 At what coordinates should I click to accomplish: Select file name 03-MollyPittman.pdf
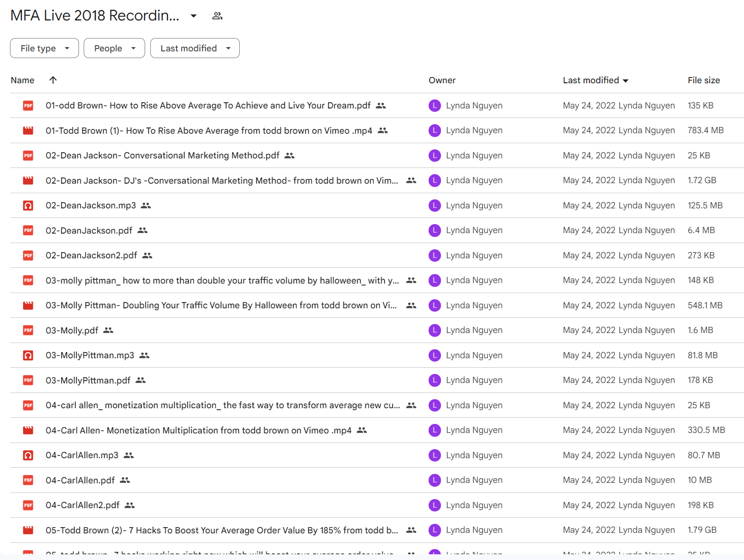pyautogui.click(x=88, y=380)
